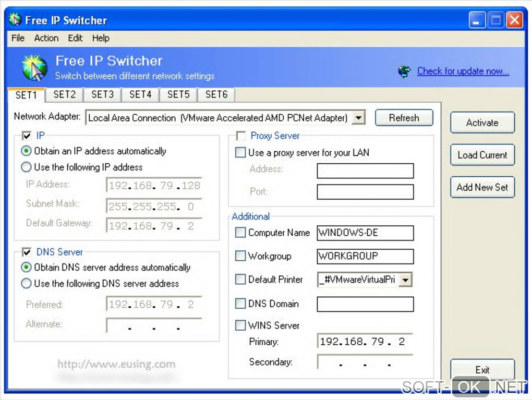Click the Subnet Mask field 255.255.255.0
Image resolution: width=532 pixels, height=400 pixels.
pyautogui.click(x=154, y=206)
